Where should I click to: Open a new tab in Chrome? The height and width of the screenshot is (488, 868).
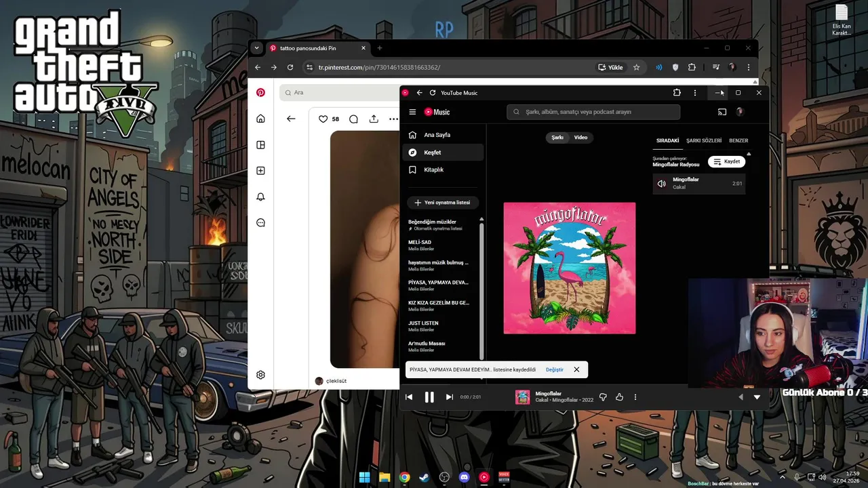tap(380, 48)
